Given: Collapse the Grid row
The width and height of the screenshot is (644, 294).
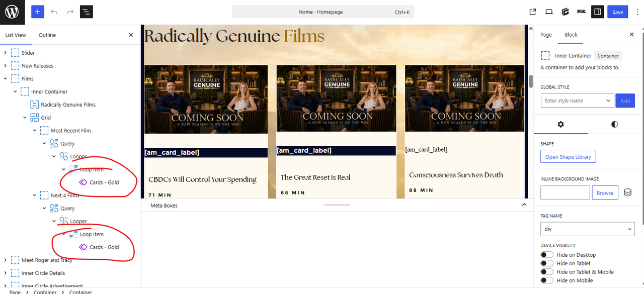Looking at the screenshot, I should 25,118.
